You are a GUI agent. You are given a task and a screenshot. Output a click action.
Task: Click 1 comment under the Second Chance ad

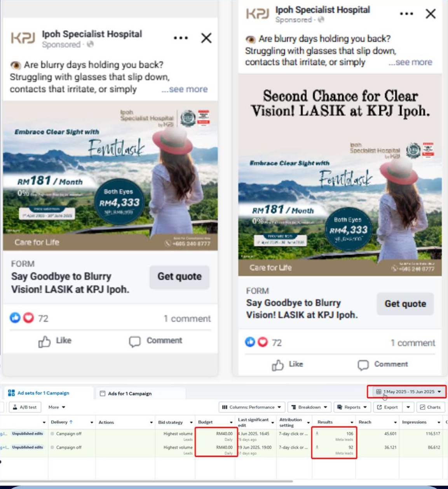click(x=413, y=343)
